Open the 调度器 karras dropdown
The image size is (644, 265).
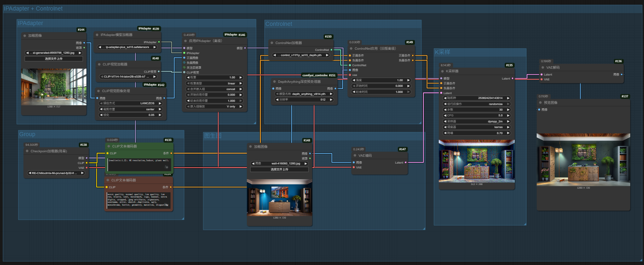point(478,127)
